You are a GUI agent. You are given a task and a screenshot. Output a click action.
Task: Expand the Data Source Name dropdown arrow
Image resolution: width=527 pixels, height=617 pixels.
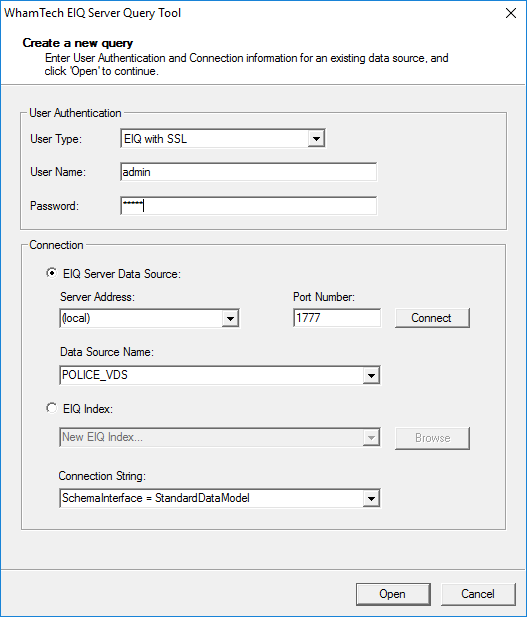(x=371, y=375)
